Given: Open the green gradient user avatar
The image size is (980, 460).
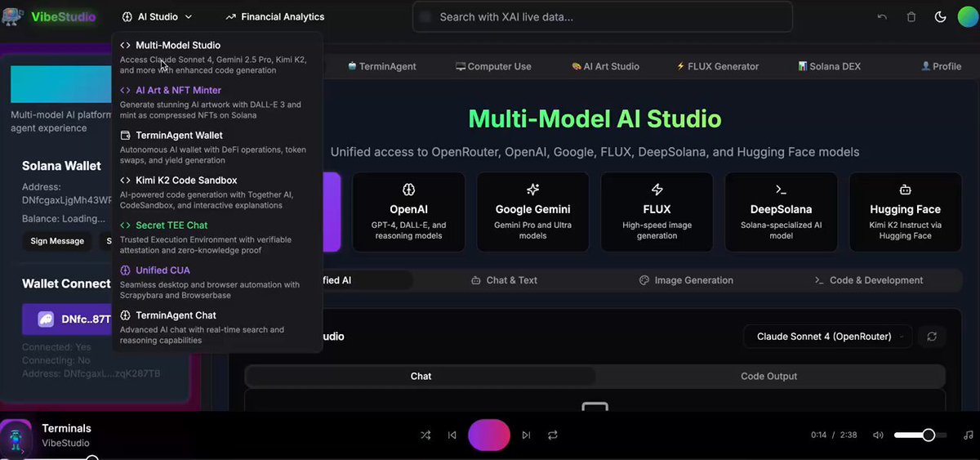Looking at the screenshot, I should pyautogui.click(x=968, y=16).
